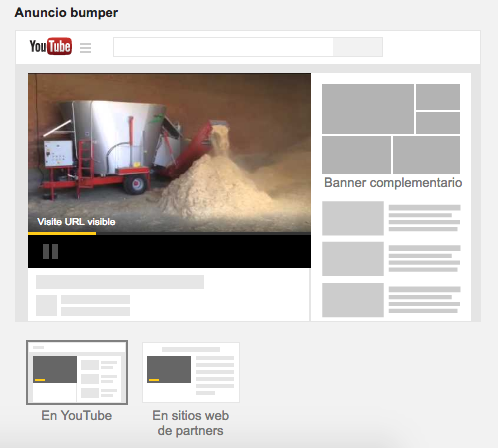This screenshot has width=498, height=448.
Task: Click the Banner complementario large tile
Action: pos(368,109)
